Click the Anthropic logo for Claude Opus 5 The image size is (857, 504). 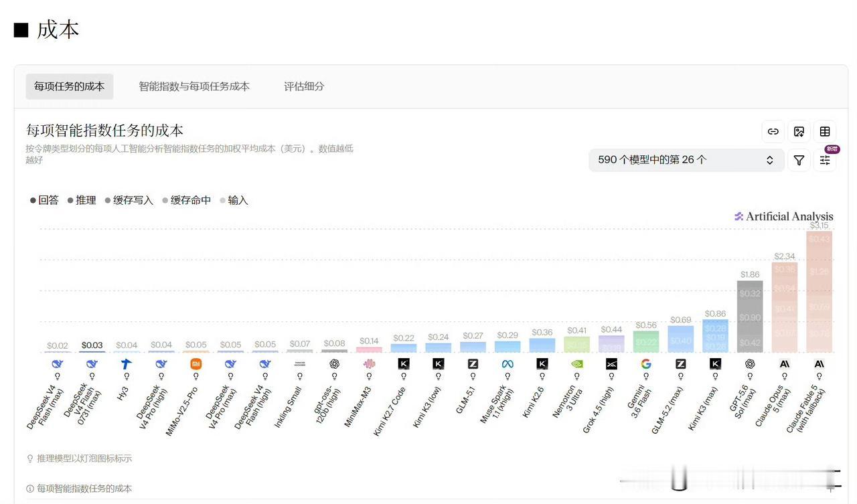pos(785,364)
